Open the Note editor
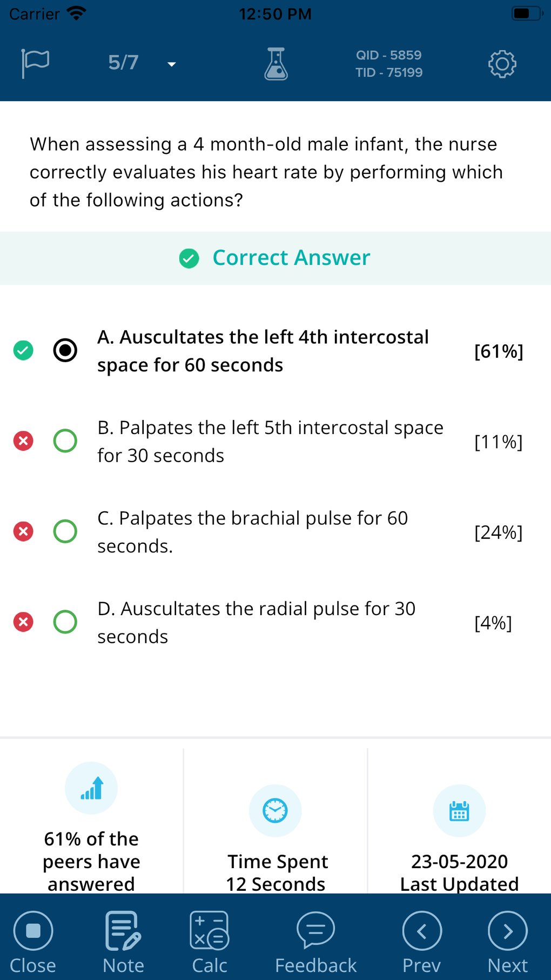Image resolution: width=551 pixels, height=980 pixels. coord(123,941)
